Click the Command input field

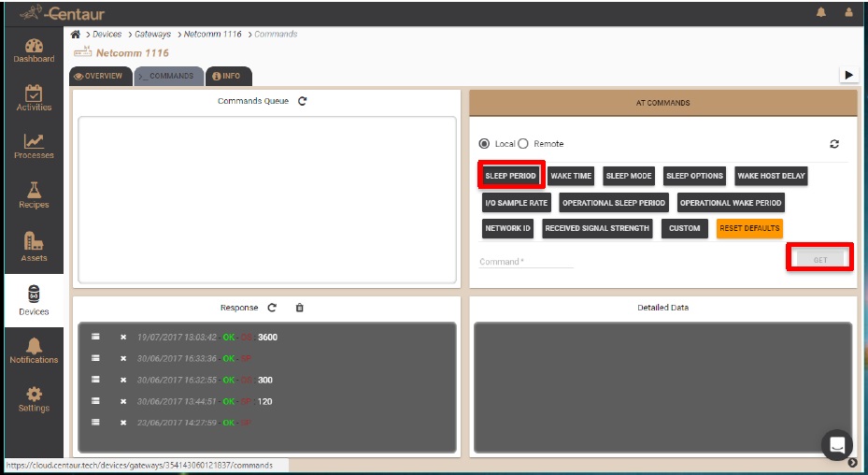click(x=526, y=262)
